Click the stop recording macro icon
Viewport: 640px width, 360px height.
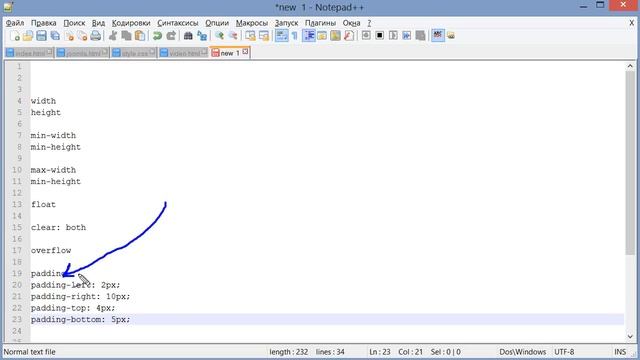coord(380,36)
